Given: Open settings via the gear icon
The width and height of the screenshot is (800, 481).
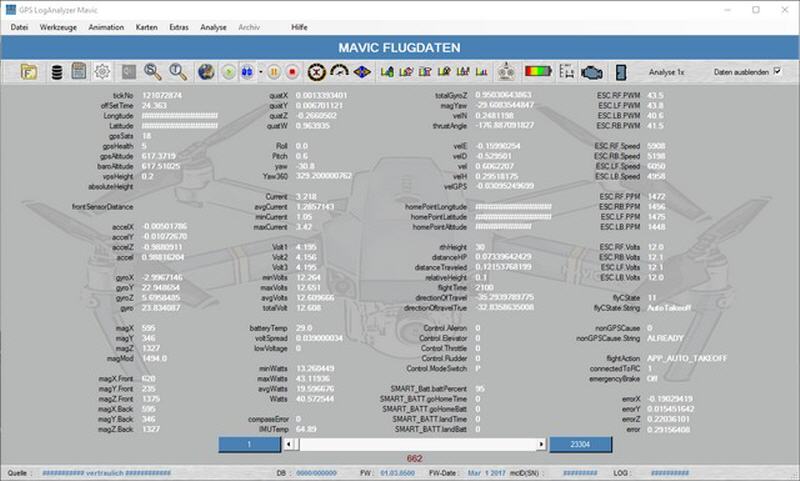Looking at the screenshot, I should click(102, 72).
